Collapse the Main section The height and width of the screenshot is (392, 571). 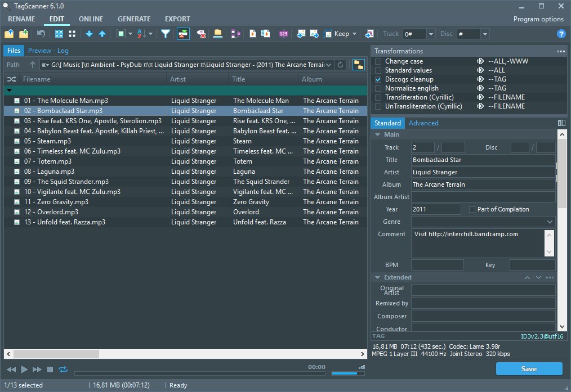tap(378, 134)
